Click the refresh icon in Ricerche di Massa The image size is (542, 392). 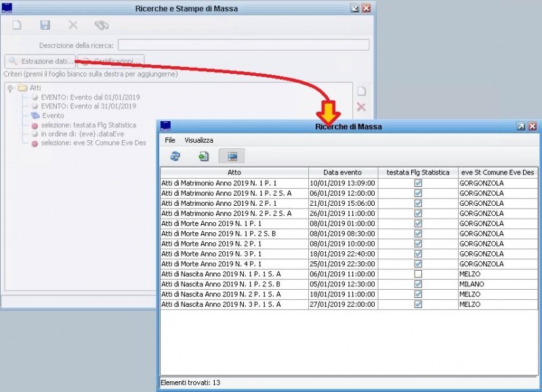pyautogui.click(x=175, y=156)
